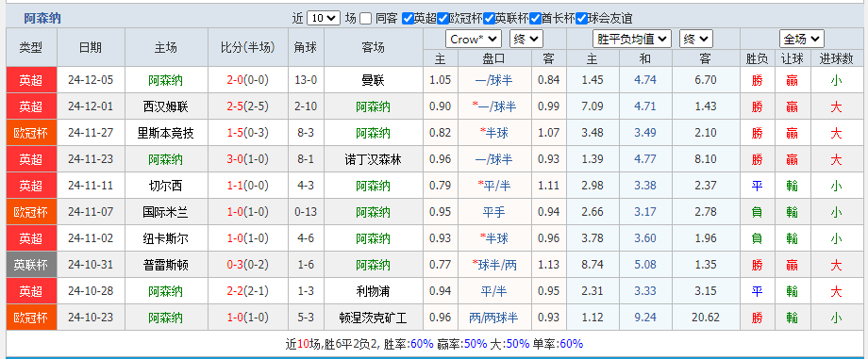Click the 3-0(1-0) score versus 诺丁汉森林
The width and height of the screenshot is (868, 359).
click(247, 159)
